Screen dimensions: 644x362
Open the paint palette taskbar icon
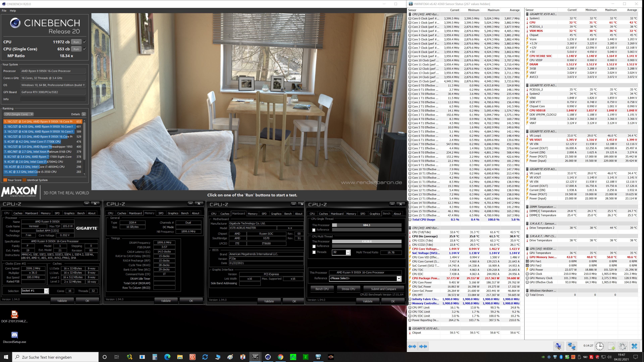[230, 357]
